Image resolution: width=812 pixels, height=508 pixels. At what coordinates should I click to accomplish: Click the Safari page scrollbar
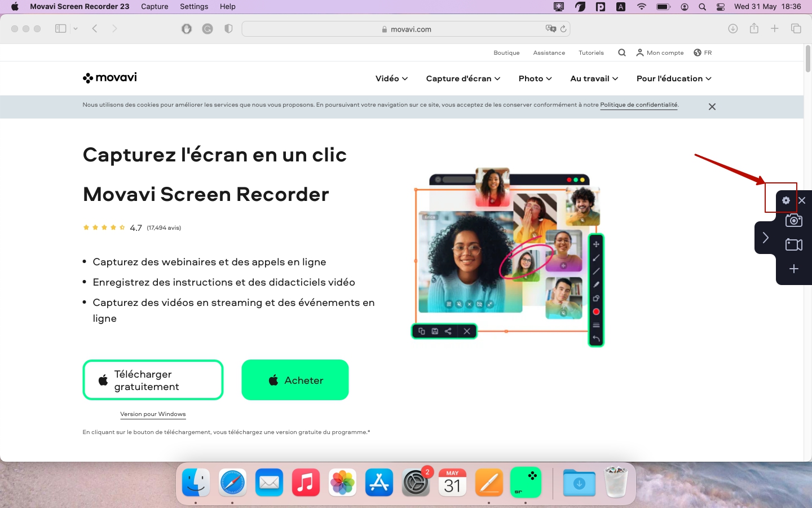(807, 59)
